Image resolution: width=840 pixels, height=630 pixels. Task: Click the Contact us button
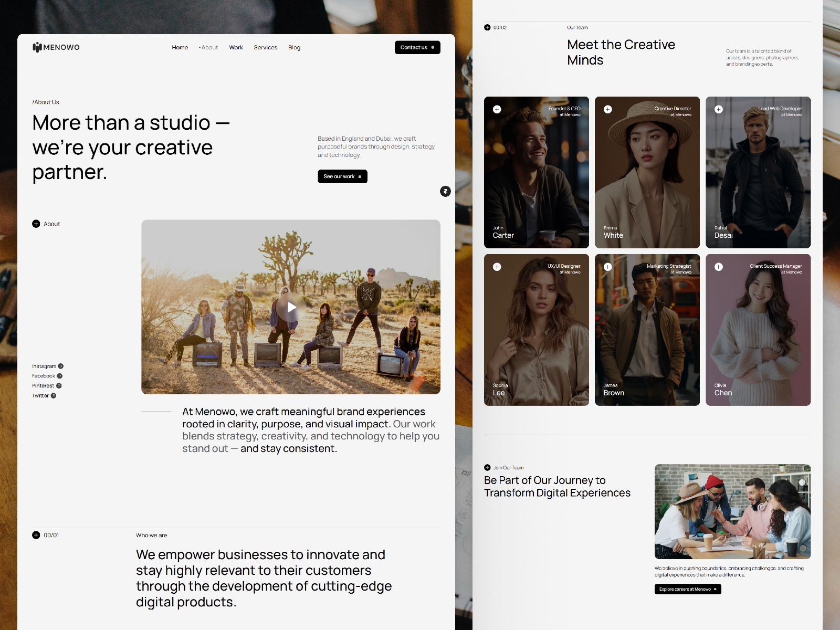[417, 47]
